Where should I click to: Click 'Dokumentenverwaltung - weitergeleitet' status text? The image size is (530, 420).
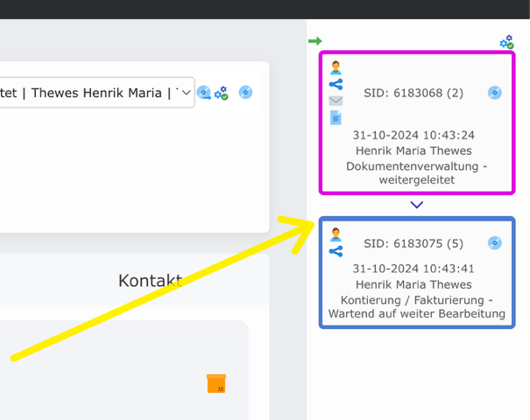[417, 173]
